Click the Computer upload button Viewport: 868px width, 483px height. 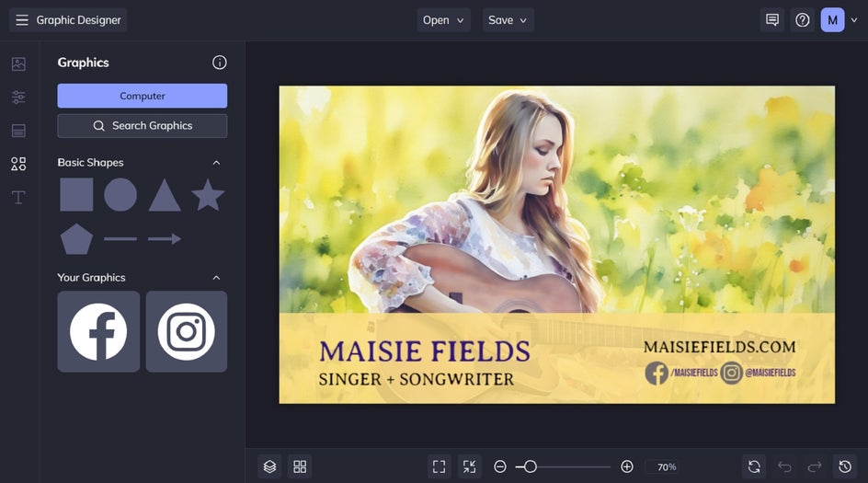tap(143, 96)
